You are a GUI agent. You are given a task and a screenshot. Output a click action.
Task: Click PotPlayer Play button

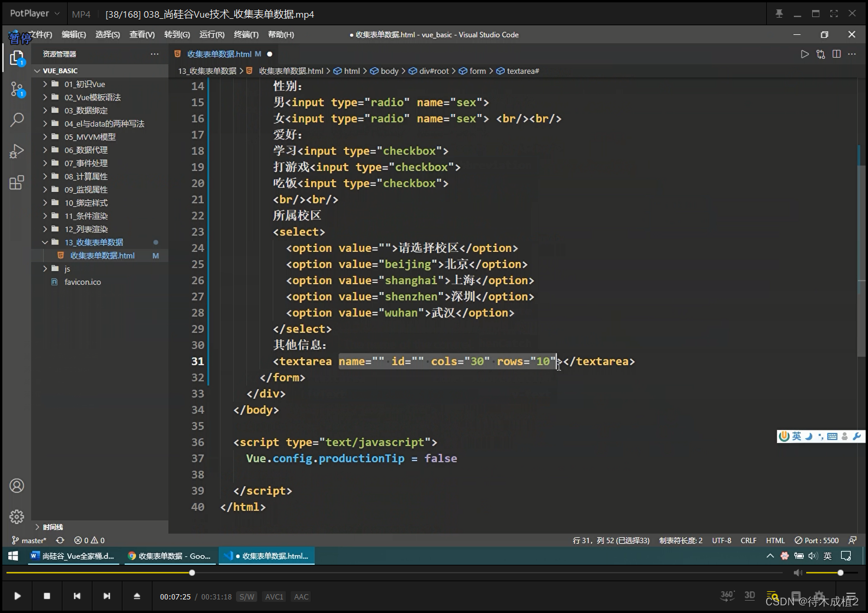click(18, 596)
